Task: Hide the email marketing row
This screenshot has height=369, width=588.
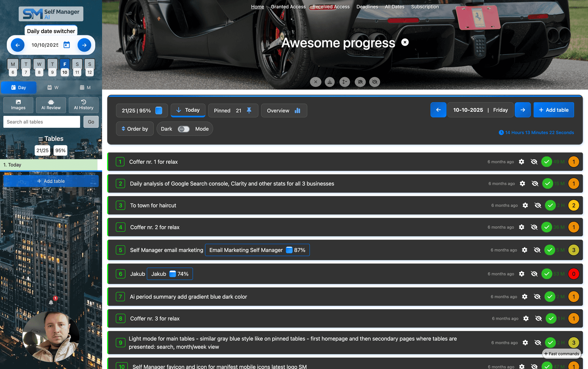Action: 537,250
